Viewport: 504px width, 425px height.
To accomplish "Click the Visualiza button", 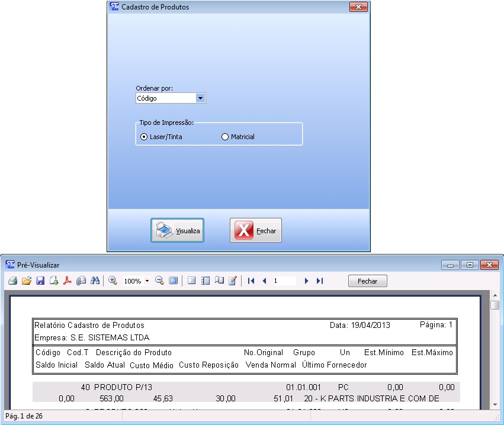I will tap(178, 230).
